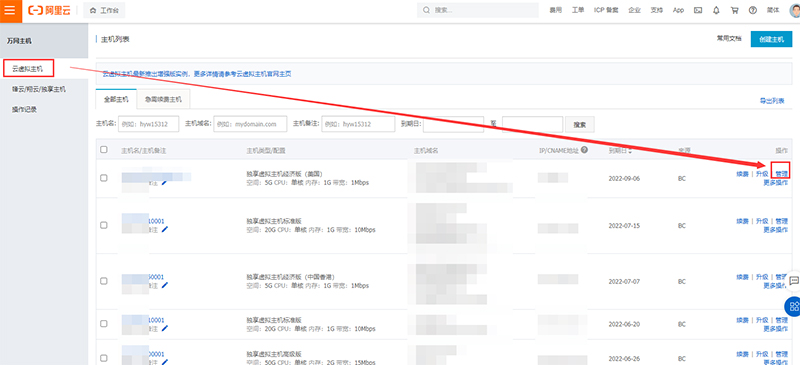Open 工单 in top navigation
Image resolution: width=800 pixels, height=365 pixels.
click(x=578, y=10)
